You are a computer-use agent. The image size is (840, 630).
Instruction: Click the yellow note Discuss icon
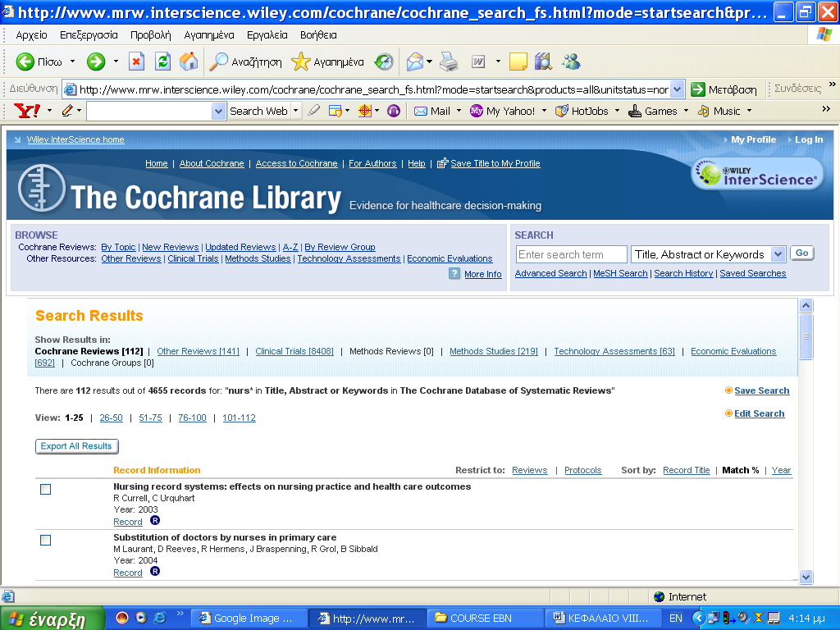tap(518, 62)
